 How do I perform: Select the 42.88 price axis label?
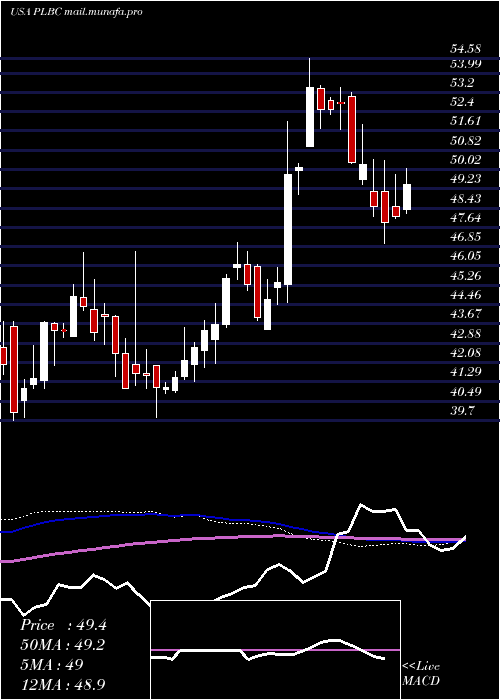[464, 333]
